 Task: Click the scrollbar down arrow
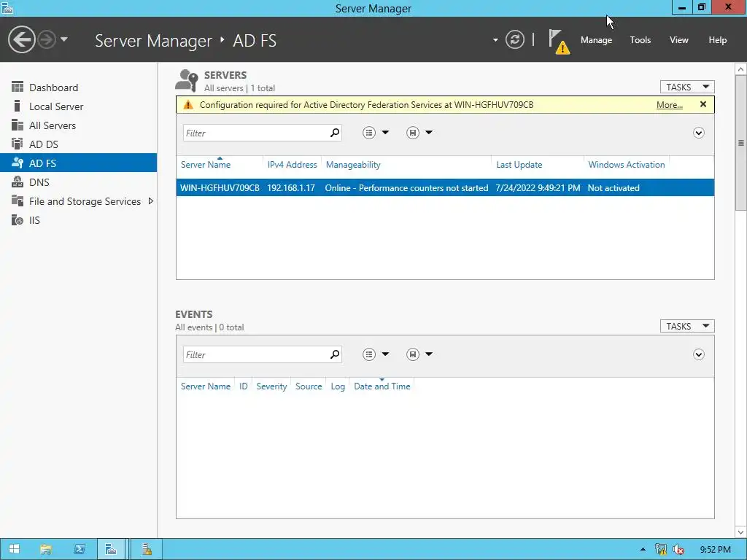click(741, 532)
